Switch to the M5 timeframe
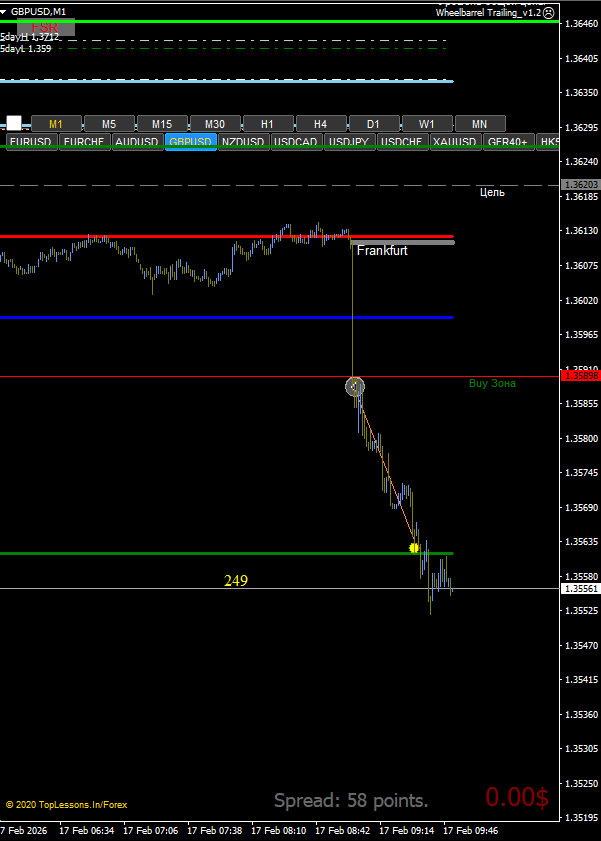601x841 pixels. click(109, 124)
